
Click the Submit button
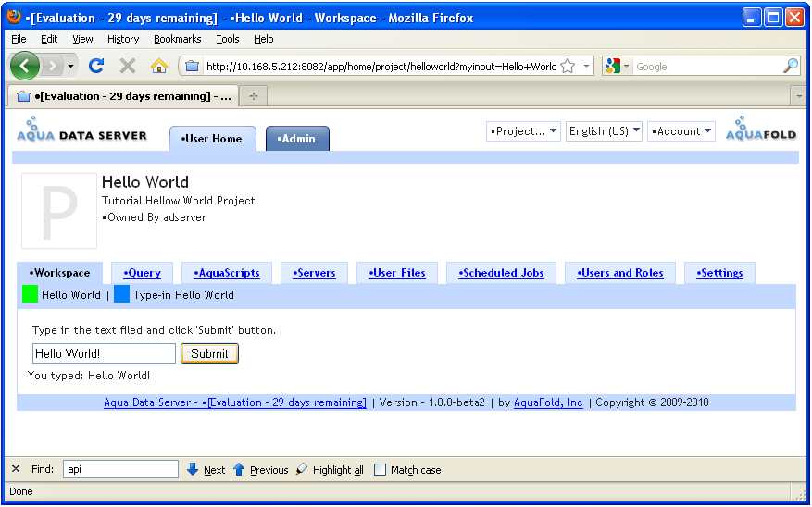209,353
